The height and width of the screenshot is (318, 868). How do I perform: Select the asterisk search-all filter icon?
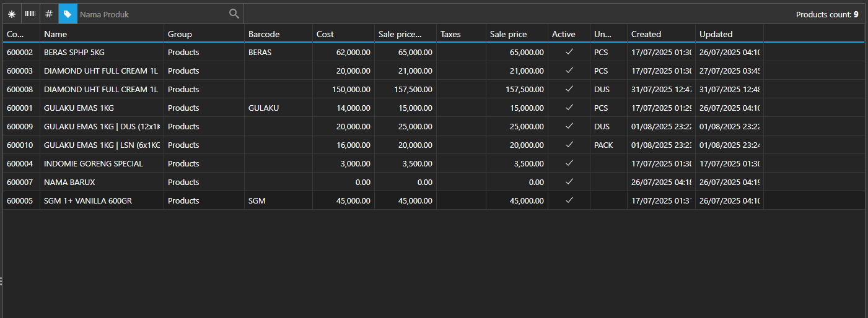pos(12,14)
